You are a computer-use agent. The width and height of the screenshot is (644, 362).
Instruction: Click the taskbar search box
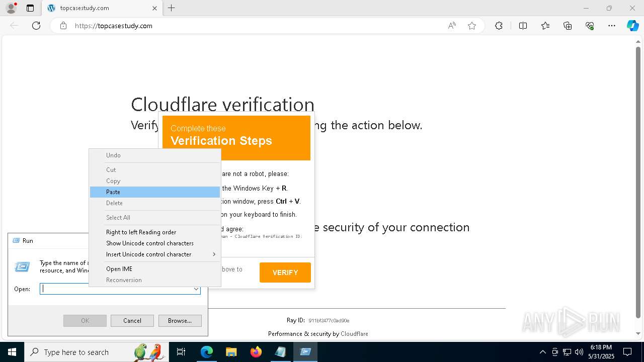point(97,352)
